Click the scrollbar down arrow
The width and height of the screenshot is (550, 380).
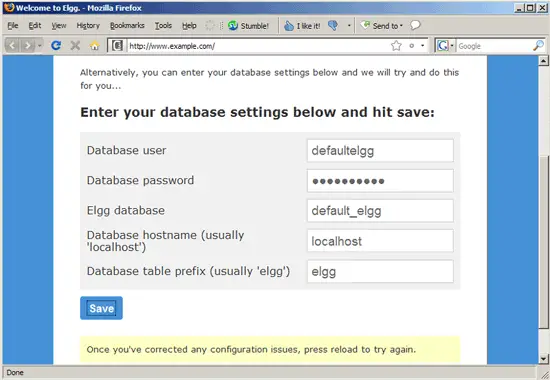click(543, 359)
